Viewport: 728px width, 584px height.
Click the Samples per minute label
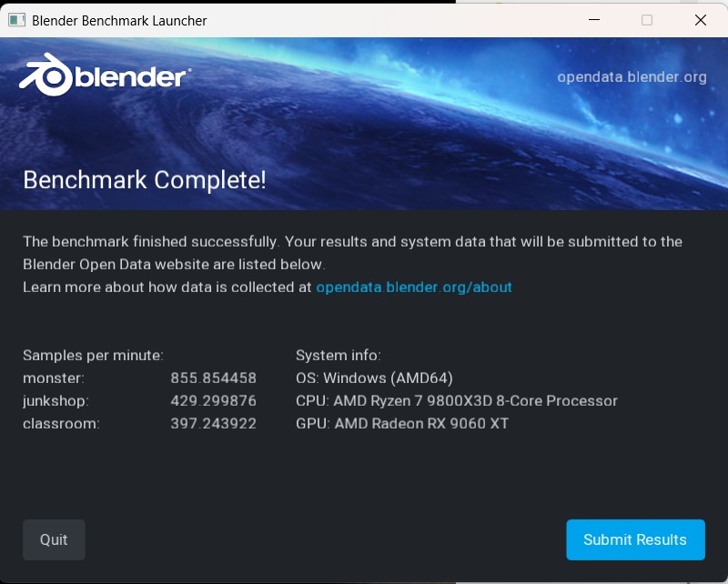coord(94,356)
